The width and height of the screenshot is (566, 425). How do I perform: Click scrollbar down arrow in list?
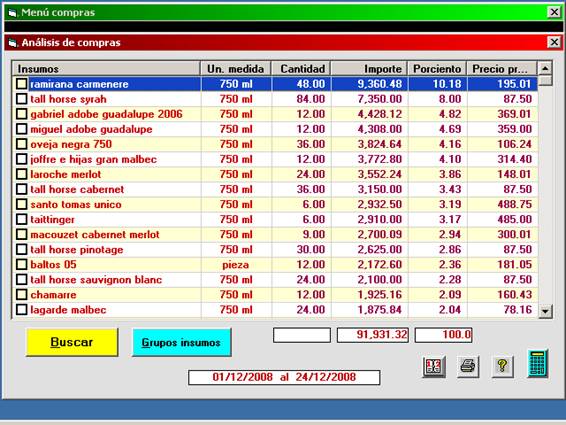545,311
